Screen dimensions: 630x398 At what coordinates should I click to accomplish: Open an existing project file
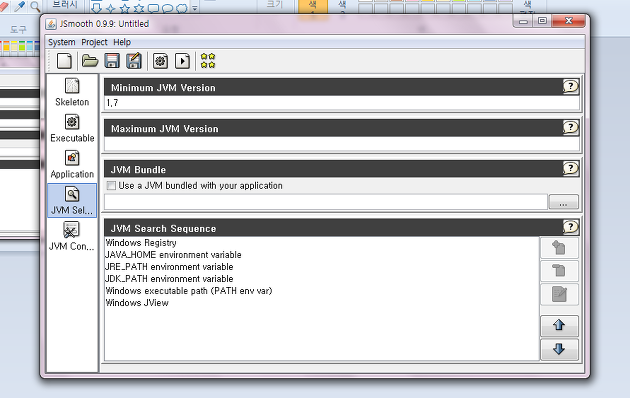[90, 61]
